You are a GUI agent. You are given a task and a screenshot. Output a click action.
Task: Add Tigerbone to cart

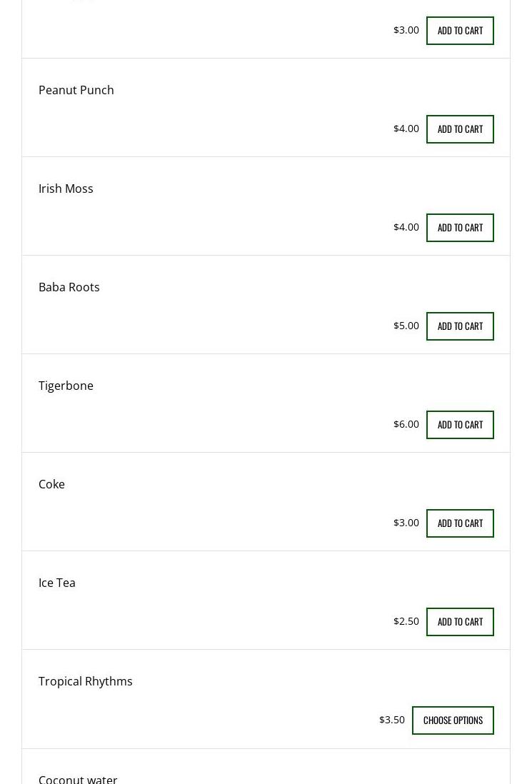click(460, 425)
